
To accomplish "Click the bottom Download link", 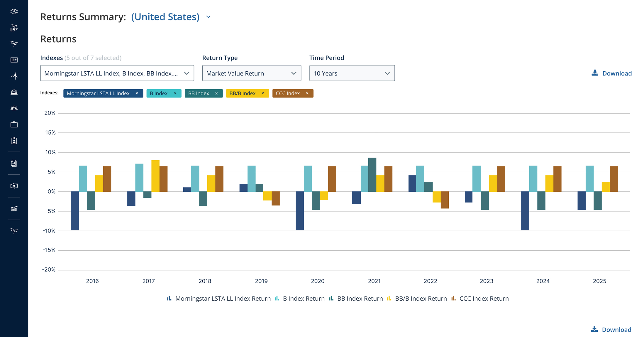I will tap(611, 330).
